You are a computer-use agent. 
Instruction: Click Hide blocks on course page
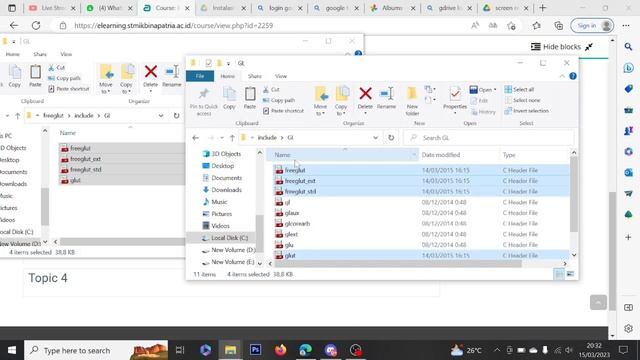pyautogui.click(x=562, y=47)
